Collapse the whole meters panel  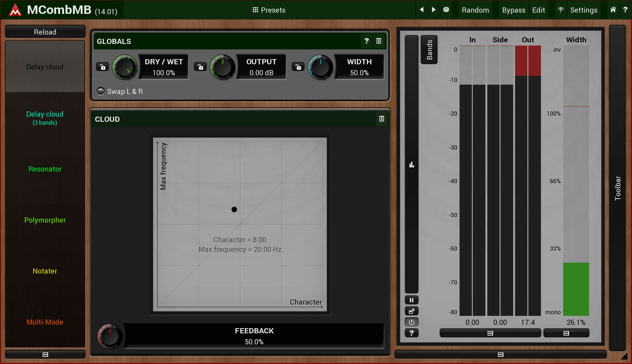pos(501,354)
